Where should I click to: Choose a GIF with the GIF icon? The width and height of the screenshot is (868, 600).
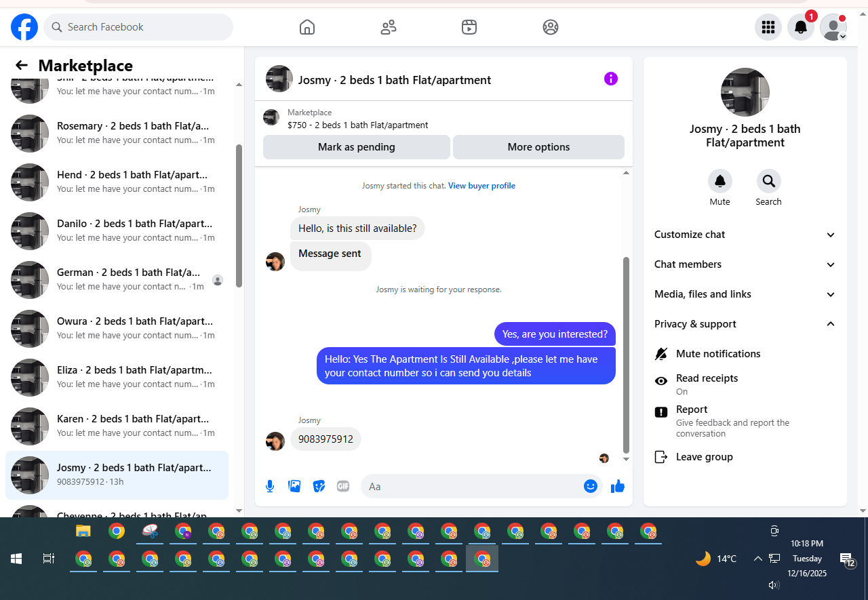click(x=343, y=486)
